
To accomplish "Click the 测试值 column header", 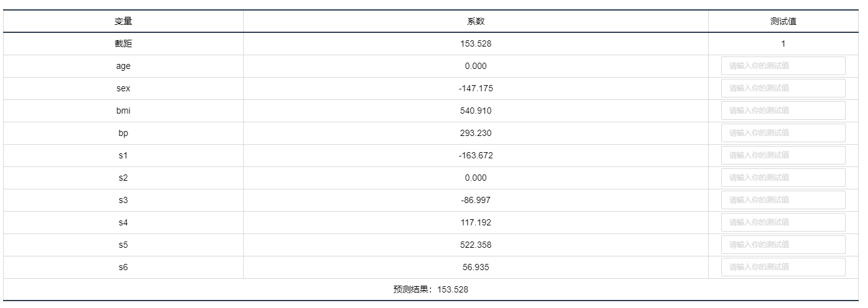I will coord(783,21).
